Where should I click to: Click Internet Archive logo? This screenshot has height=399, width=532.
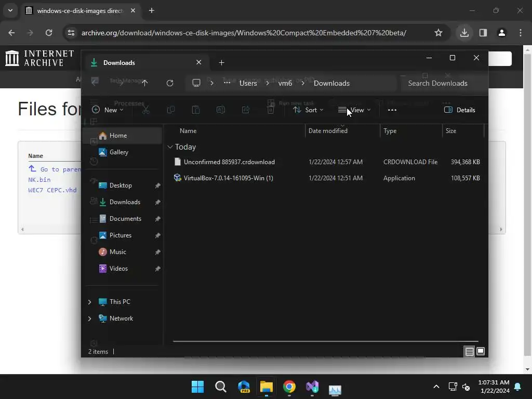(39, 58)
